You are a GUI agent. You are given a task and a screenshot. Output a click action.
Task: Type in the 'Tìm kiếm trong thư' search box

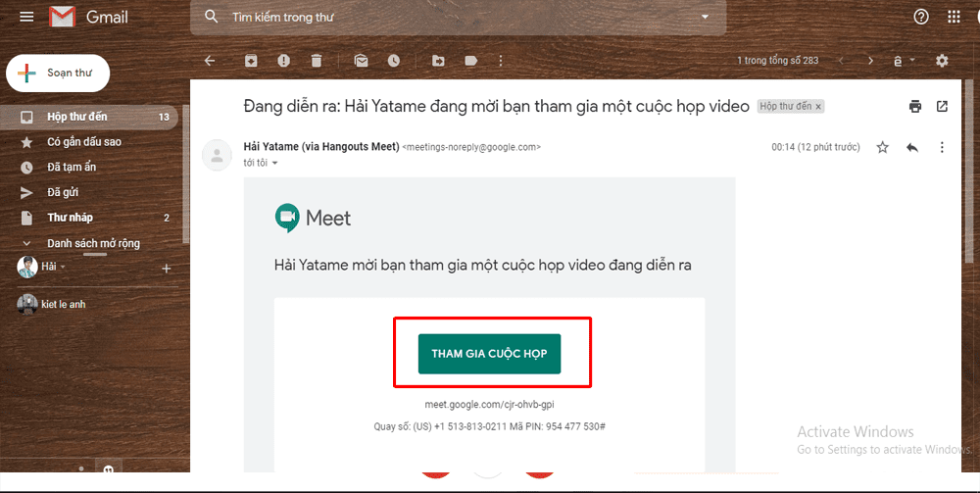[460, 17]
